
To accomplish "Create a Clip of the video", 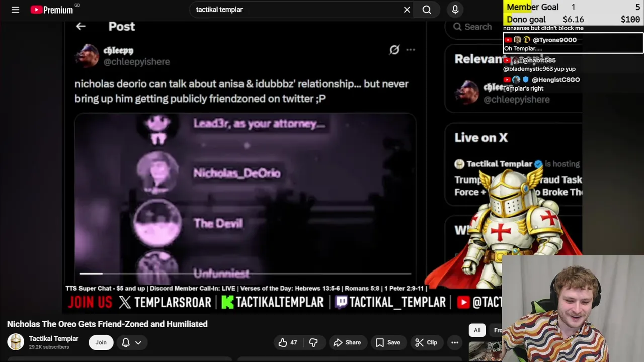I will (x=426, y=342).
